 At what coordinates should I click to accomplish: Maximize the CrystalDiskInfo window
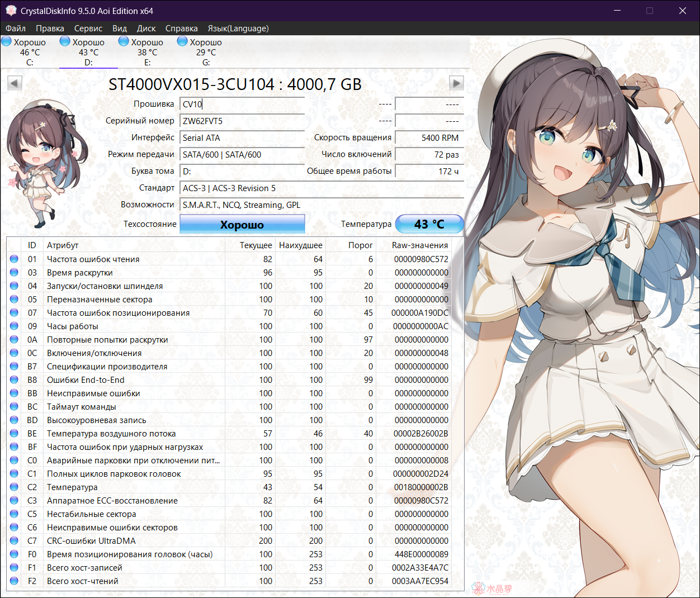(x=650, y=11)
